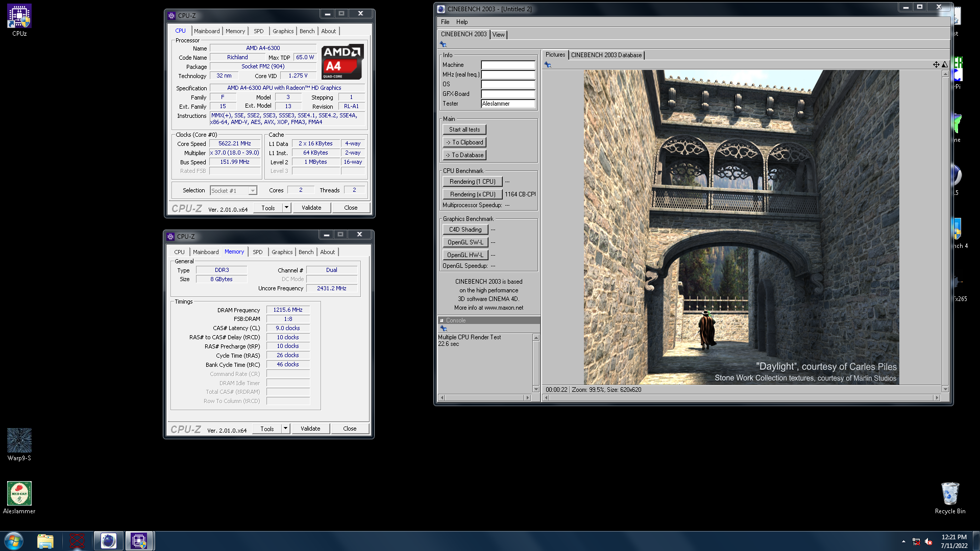This screenshot has height=551, width=980.
Task: Open About tab in bottom CPU-Z window
Action: pos(328,252)
